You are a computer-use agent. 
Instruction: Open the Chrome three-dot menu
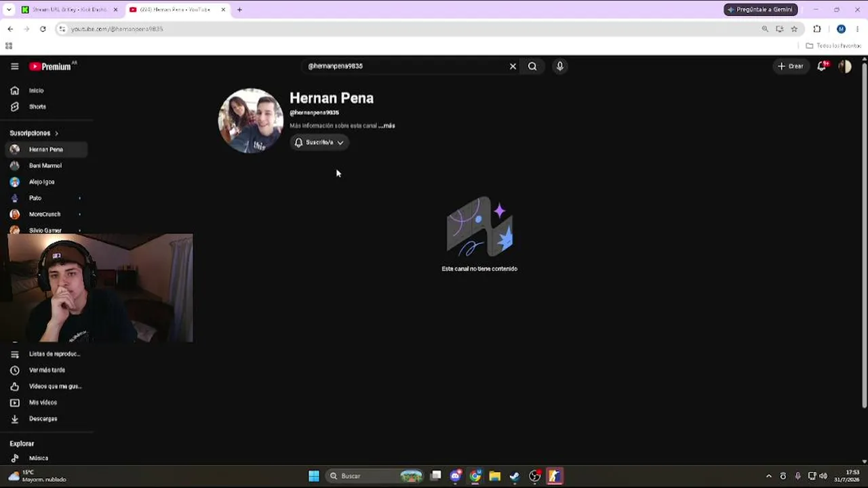[857, 29]
